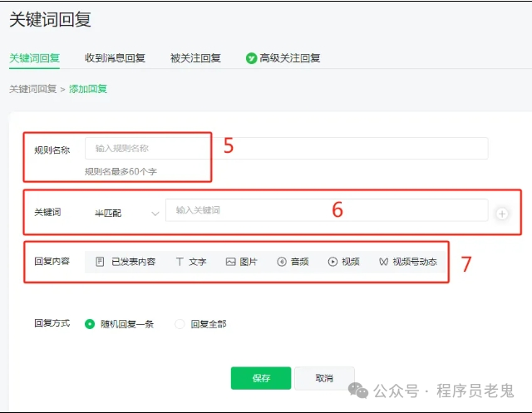Viewport: 532px width, 413px height.
Task: Expand the 半匹配 match type dropdown
Action: click(x=127, y=213)
